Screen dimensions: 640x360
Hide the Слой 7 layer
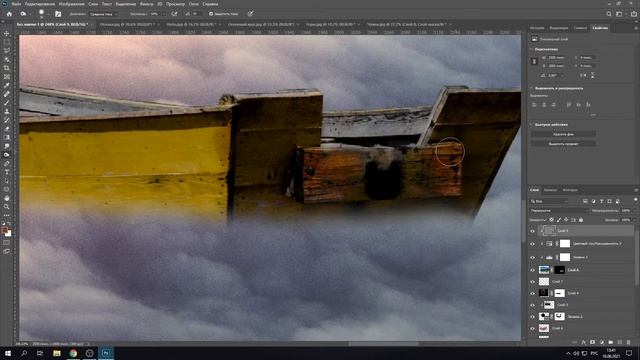pos(532,282)
